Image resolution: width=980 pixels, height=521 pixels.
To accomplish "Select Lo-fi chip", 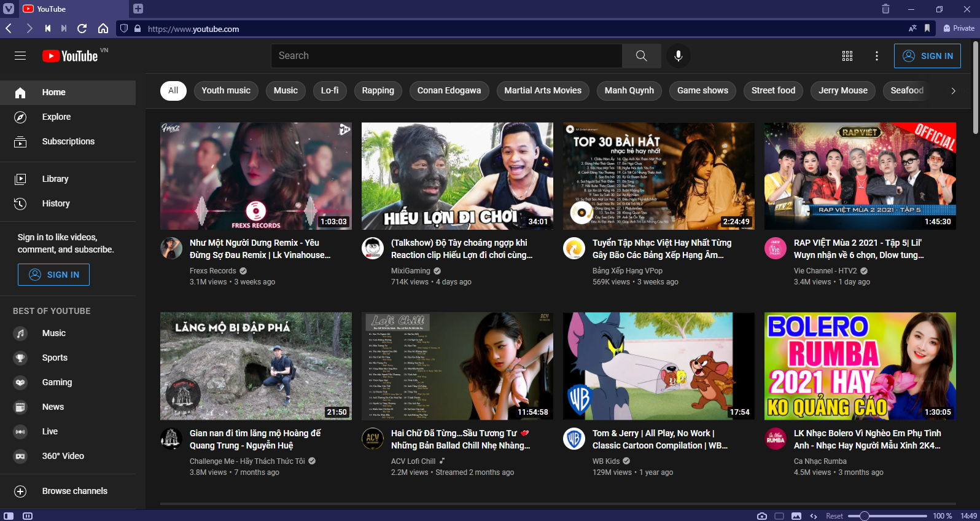I will [x=330, y=90].
